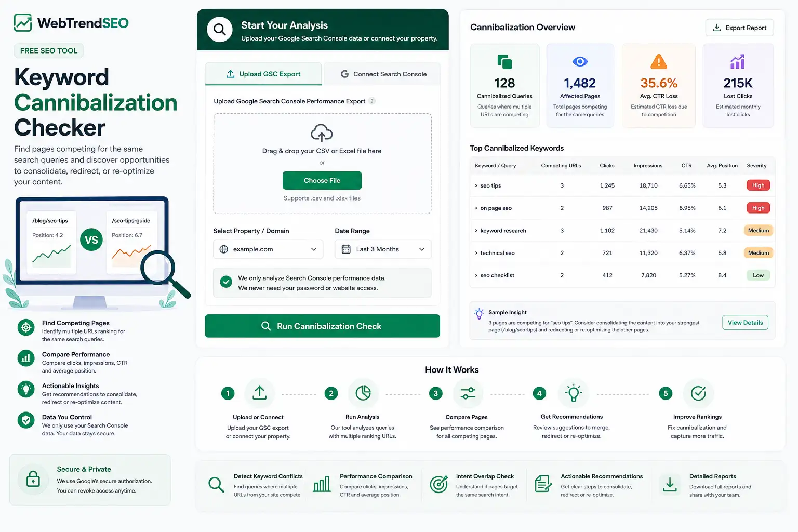The image size is (798, 532).
Task: Switch to Connect Search Console tab
Action: 383,74
